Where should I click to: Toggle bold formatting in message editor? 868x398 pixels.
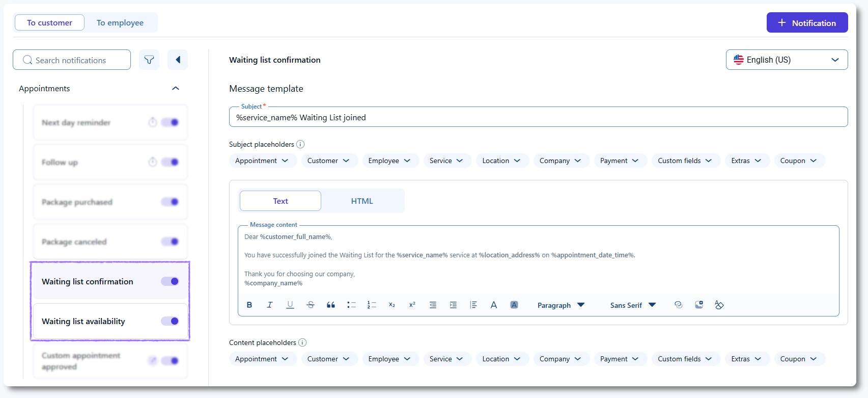(249, 305)
